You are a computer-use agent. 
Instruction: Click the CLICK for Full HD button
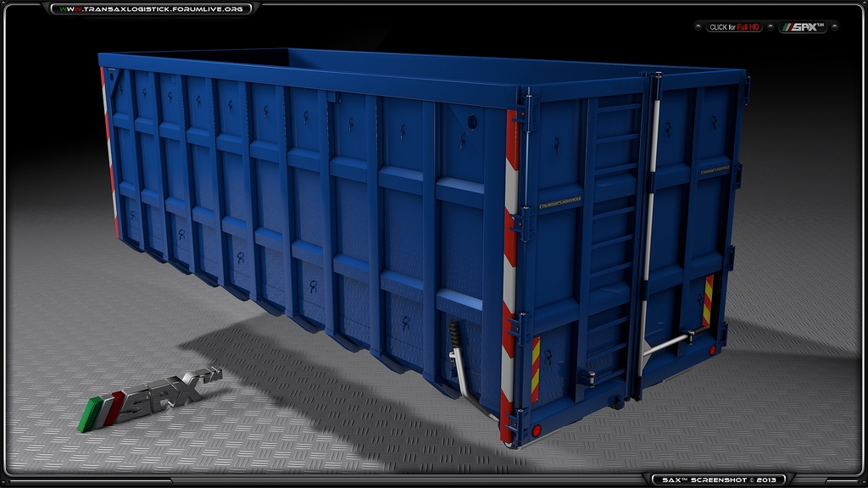click(734, 26)
